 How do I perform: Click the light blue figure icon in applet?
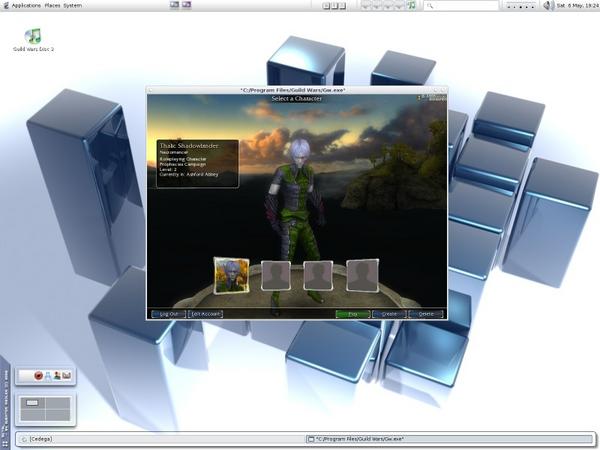[x=48, y=376]
